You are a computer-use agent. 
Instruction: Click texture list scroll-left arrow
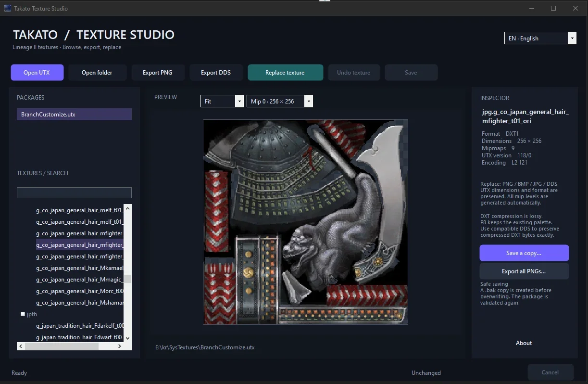coord(21,346)
